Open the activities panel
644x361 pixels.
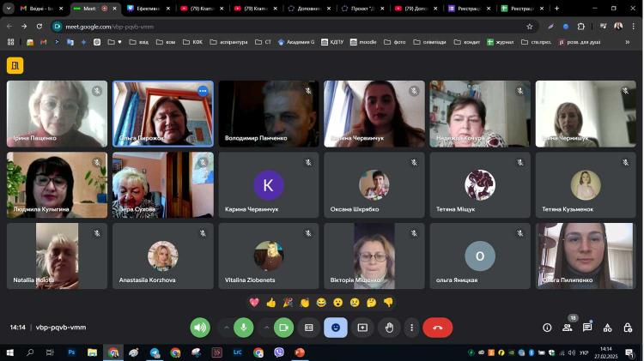pos(608,328)
